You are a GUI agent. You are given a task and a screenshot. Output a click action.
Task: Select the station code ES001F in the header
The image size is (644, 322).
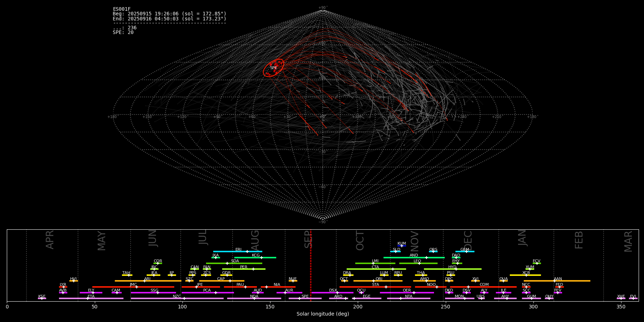click(122, 9)
